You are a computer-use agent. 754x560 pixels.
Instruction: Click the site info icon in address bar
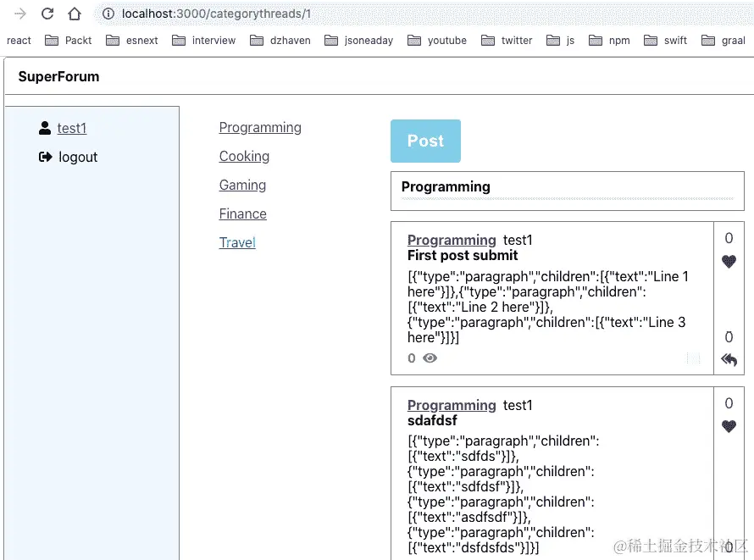point(108,14)
